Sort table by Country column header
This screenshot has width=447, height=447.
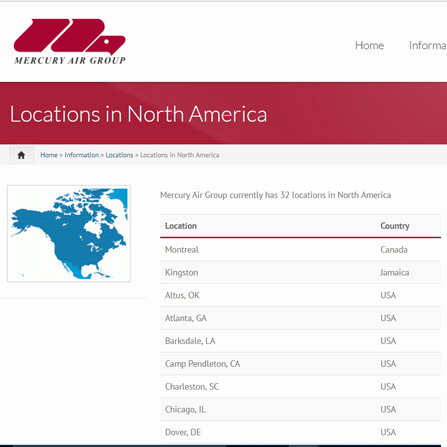pos(395,226)
